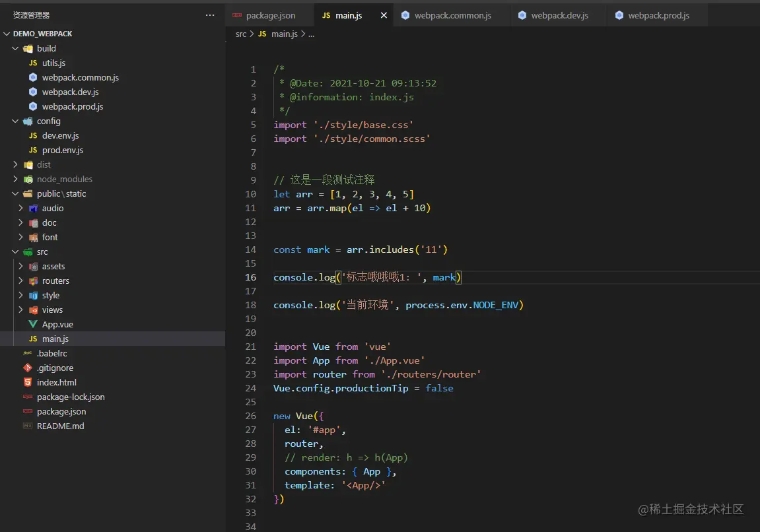
Task: Click the build folder icon
Action: (x=28, y=48)
